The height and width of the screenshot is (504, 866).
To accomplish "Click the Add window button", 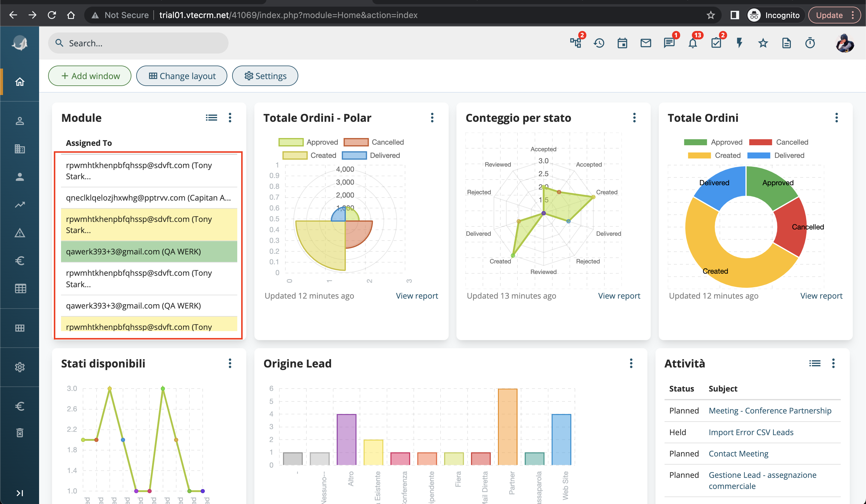I will click(x=90, y=76).
